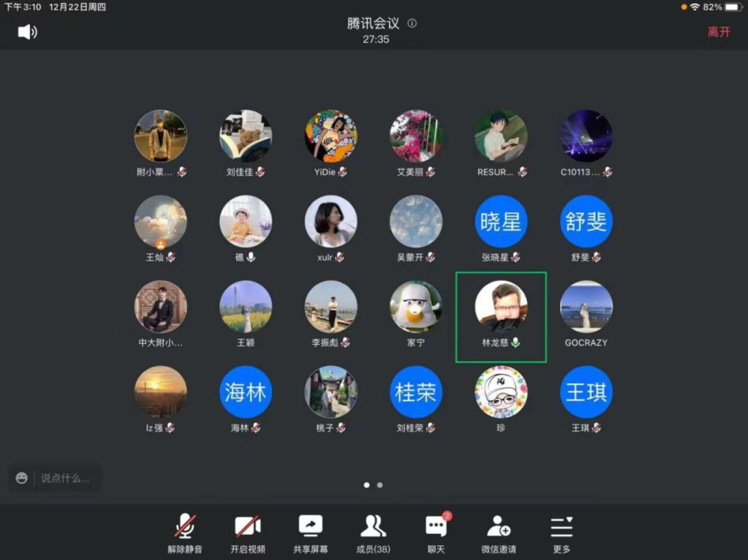The height and width of the screenshot is (560, 748).
Task: Select 王颖 flower field avatar
Action: pos(245,307)
